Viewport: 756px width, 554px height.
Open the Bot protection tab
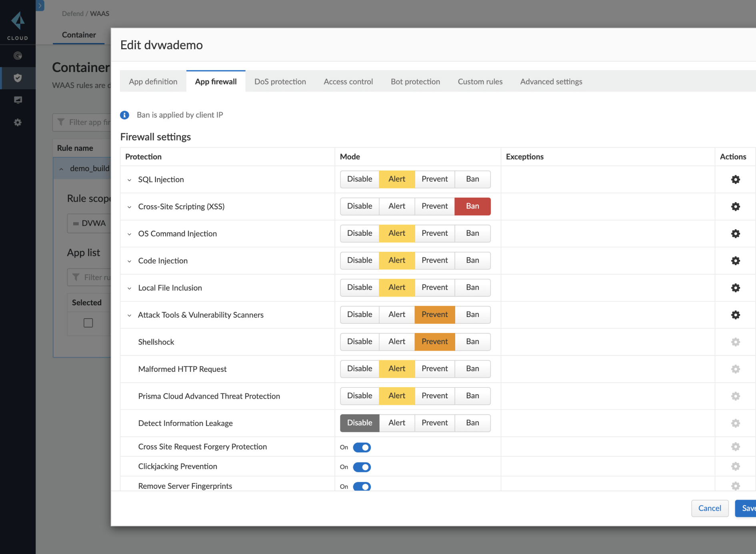pyautogui.click(x=415, y=81)
